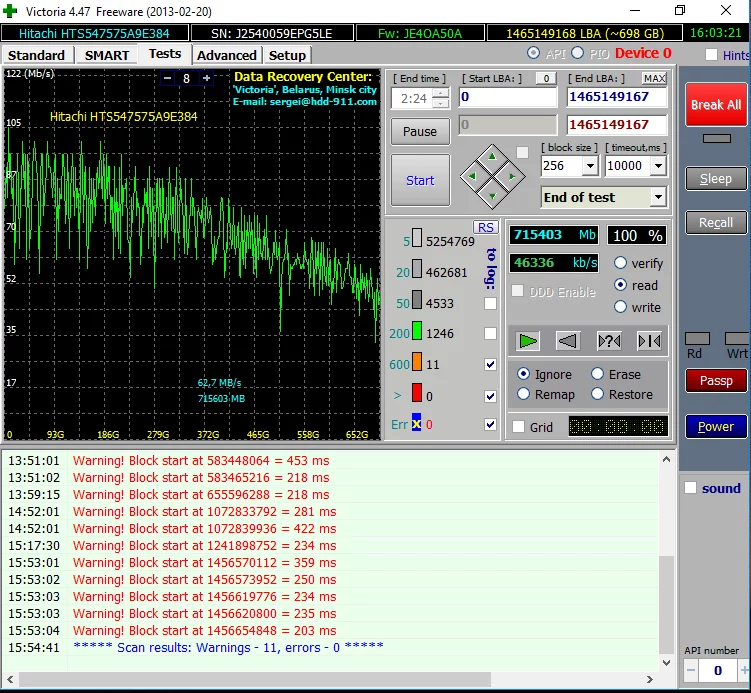This screenshot has height=693, width=751.
Task: Open the Advanced tab
Action: (x=227, y=55)
